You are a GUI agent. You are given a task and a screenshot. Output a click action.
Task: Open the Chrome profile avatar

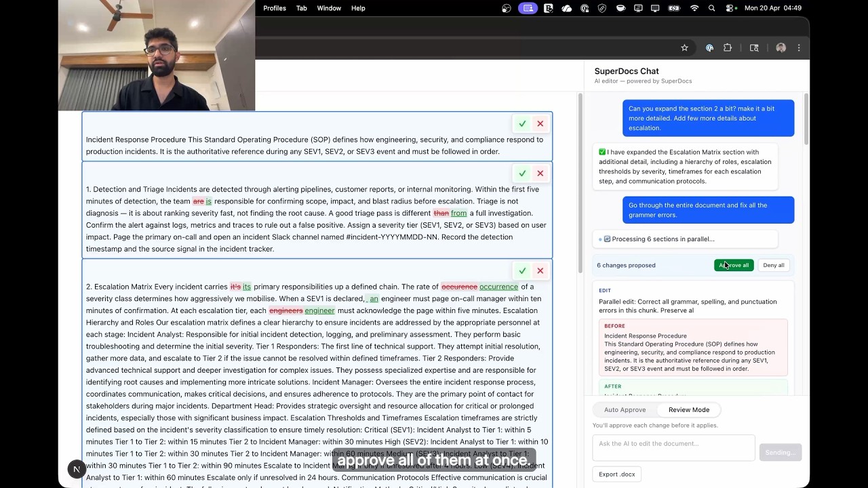point(781,47)
